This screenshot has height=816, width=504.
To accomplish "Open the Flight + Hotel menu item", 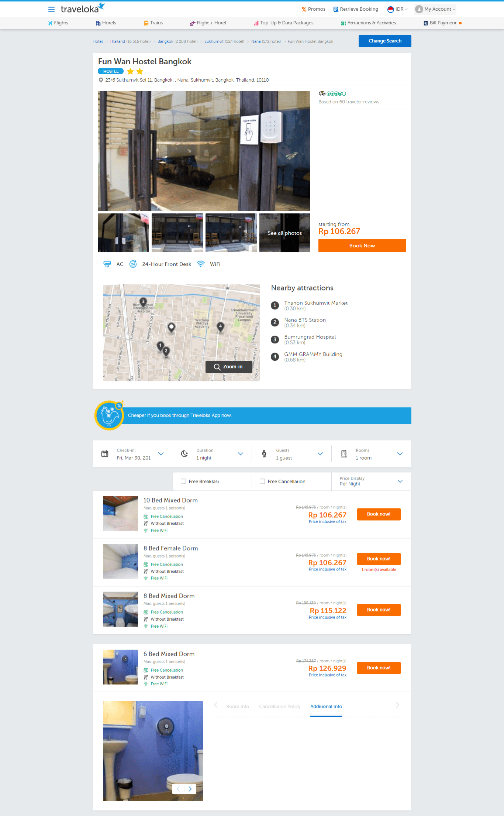I will tap(208, 23).
